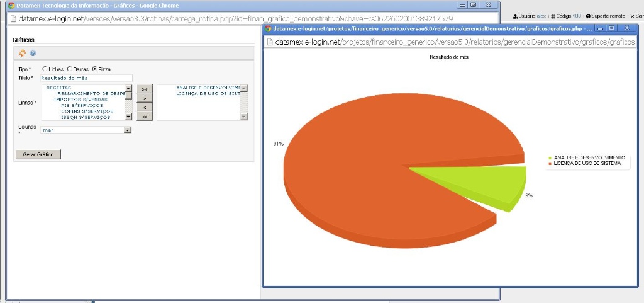Viewport: 644px width, 303px height.
Task: Select the Pizza chart type radio
Action: tap(94, 69)
